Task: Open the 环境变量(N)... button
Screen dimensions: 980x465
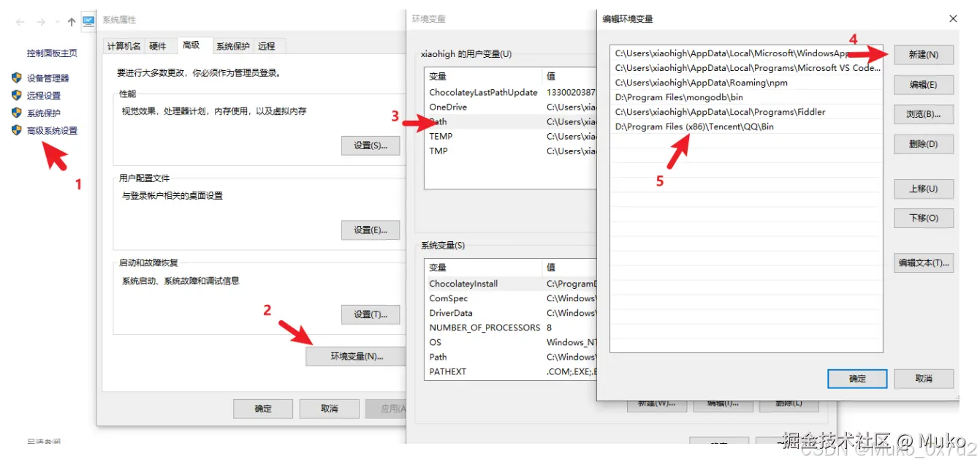Action: [x=356, y=356]
